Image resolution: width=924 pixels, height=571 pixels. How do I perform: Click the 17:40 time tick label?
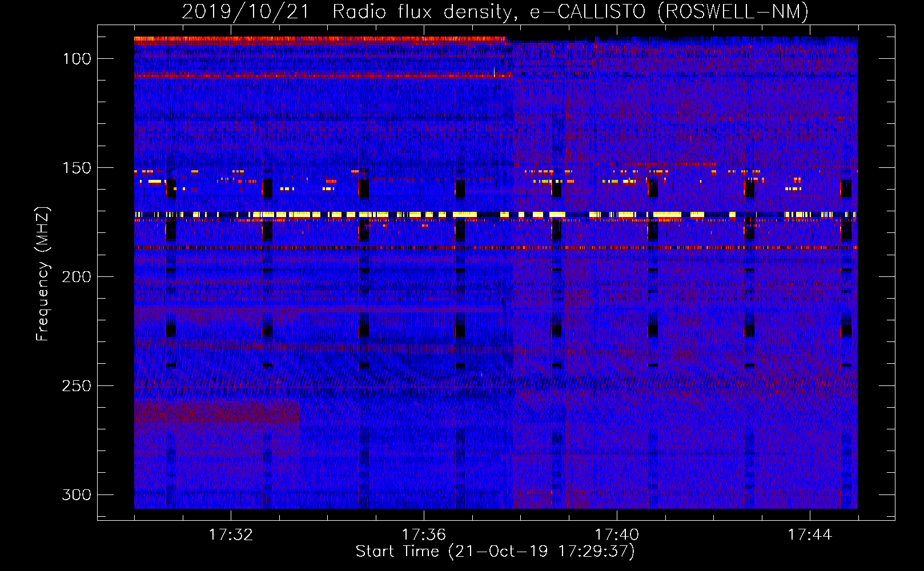tap(617, 535)
